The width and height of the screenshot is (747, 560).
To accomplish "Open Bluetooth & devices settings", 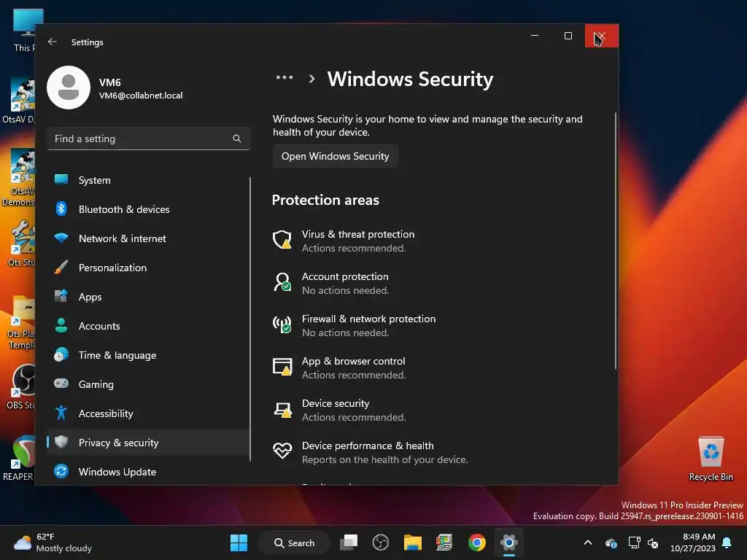I will tap(147, 209).
